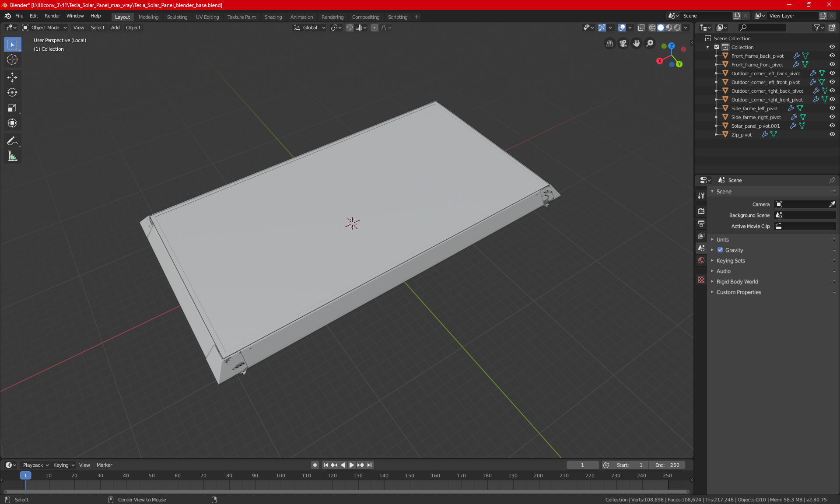Image resolution: width=840 pixels, height=504 pixels.
Task: Toggle the pin icon in Scene properties
Action: point(832,180)
